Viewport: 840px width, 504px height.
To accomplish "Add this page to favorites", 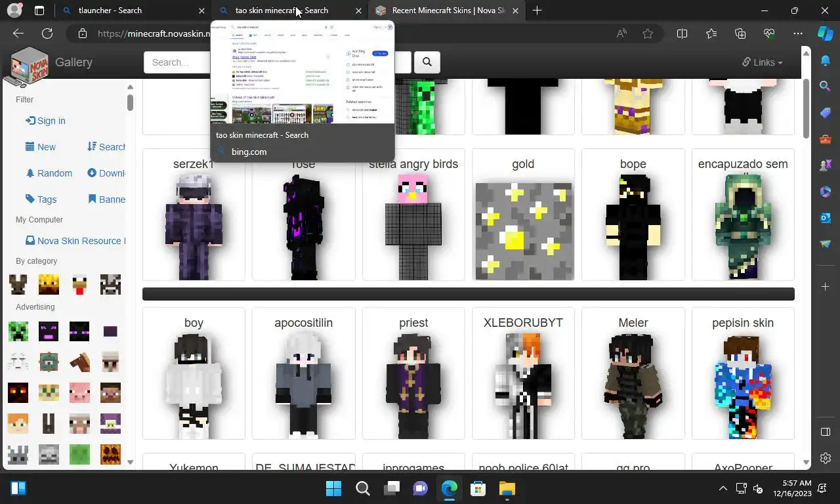I will (648, 33).
